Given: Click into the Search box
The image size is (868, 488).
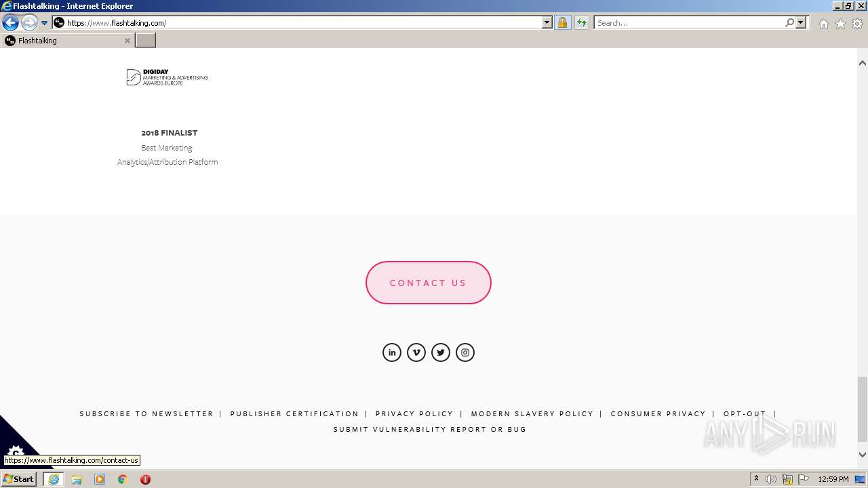Looking at the screenshot, I should (x=689, y=22).
